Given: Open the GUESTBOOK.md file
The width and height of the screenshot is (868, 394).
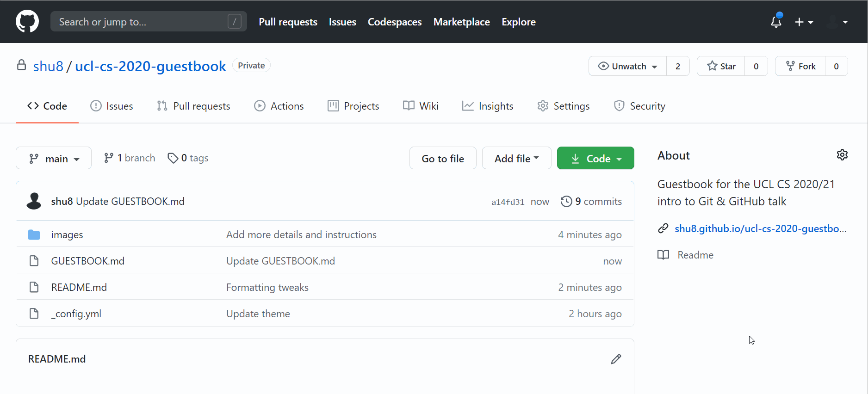Looking at the screenshot, I should click(x=87, y=261).
